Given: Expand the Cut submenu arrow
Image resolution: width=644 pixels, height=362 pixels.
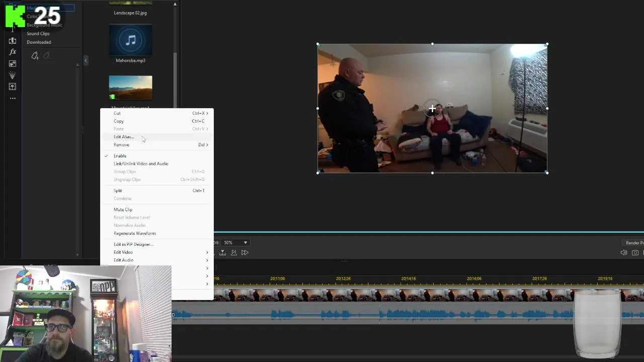Looking at the screenshot, I should [x=207, y=113].
